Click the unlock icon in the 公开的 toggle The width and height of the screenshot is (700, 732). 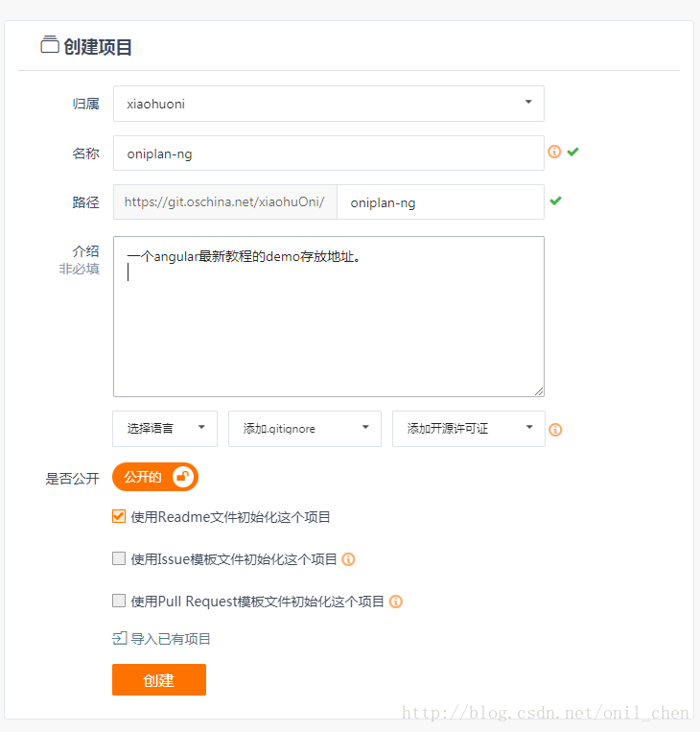pos(183,477)
